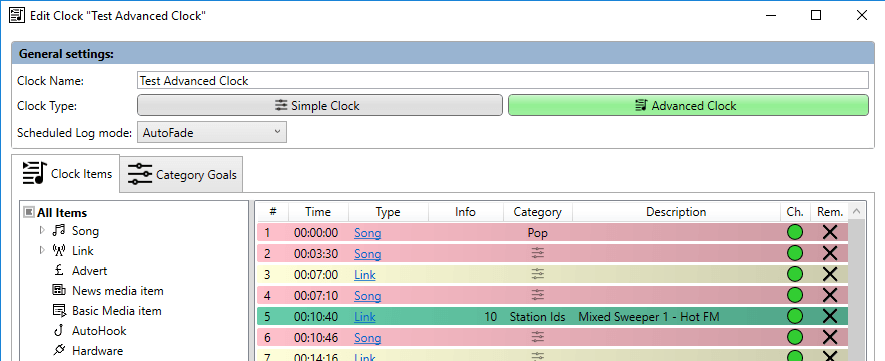Select the Basic Media item icon
Viewport: 885px width, 361px height.
point(59,311)
